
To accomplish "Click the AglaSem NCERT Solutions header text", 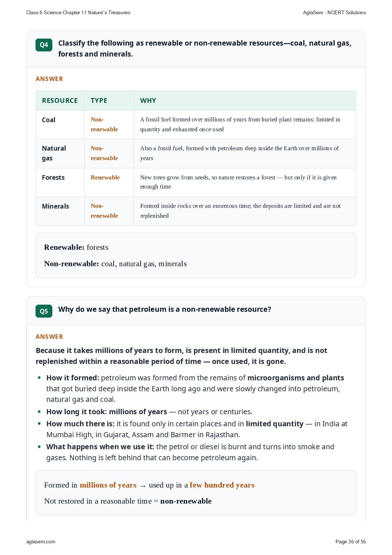I will (x=334, y=12).
